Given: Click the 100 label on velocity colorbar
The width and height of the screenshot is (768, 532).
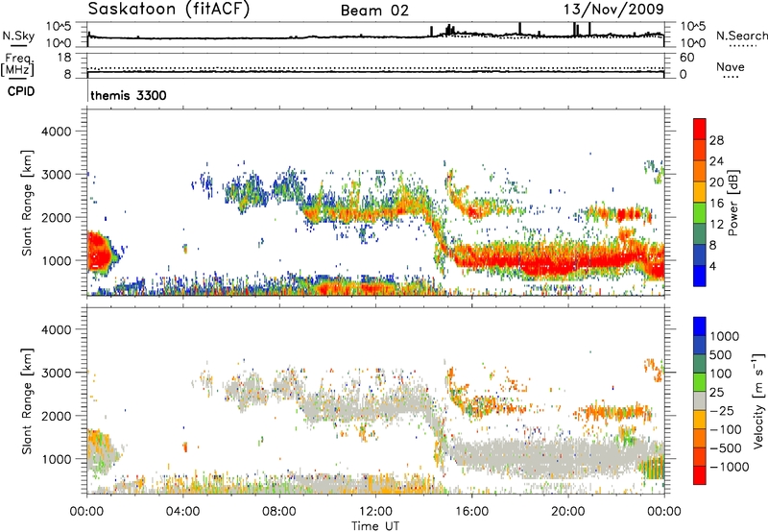Looking at the screenshot, I should pos(721,374).
